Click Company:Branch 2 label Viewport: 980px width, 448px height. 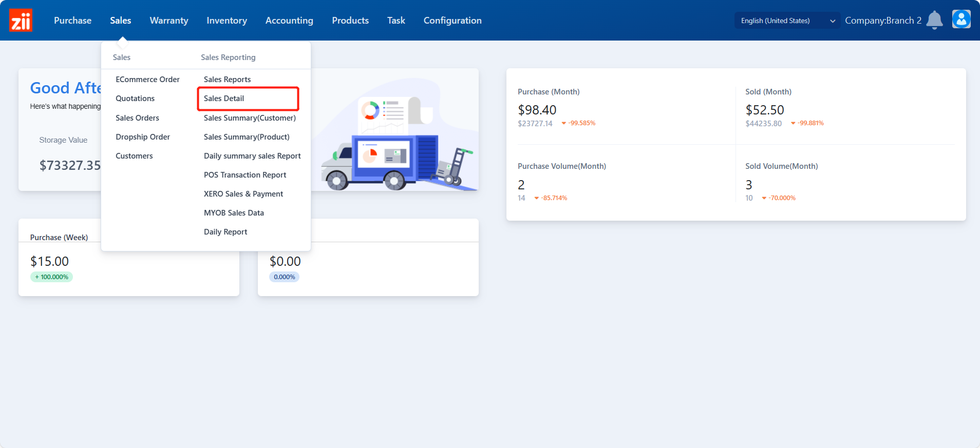click(883, 21)
